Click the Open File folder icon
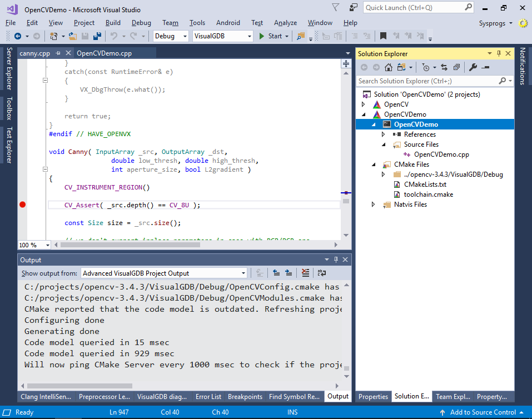 click(73, 36)
